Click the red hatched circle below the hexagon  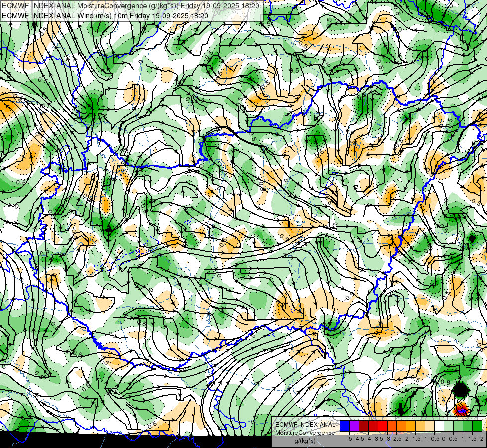[461, 410]
